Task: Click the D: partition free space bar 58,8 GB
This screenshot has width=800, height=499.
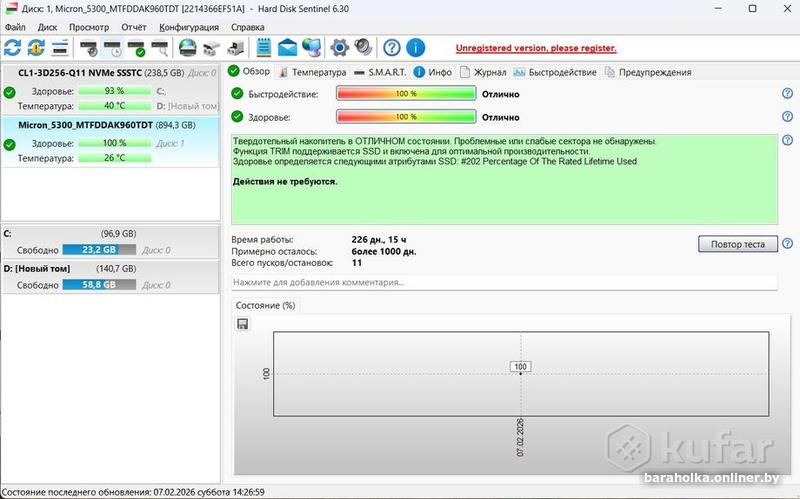Action: 99,284
